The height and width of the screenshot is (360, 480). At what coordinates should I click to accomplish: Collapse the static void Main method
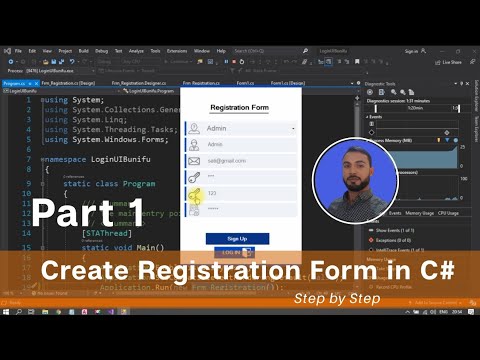coord(42,248)
